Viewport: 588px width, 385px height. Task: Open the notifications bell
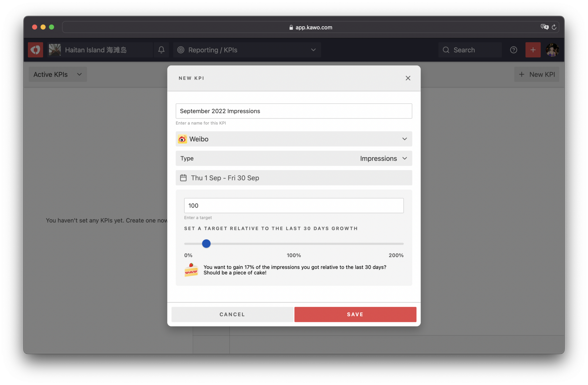tap(161, 50)
